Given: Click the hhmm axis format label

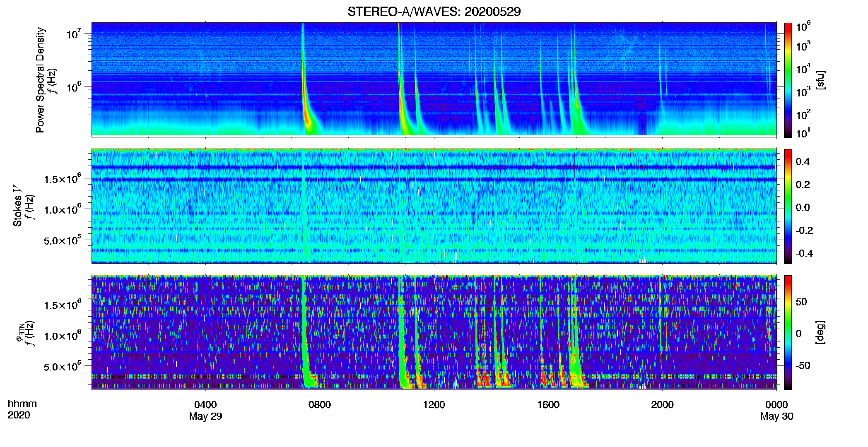Looking at the screenshot, I should (22, 404).
